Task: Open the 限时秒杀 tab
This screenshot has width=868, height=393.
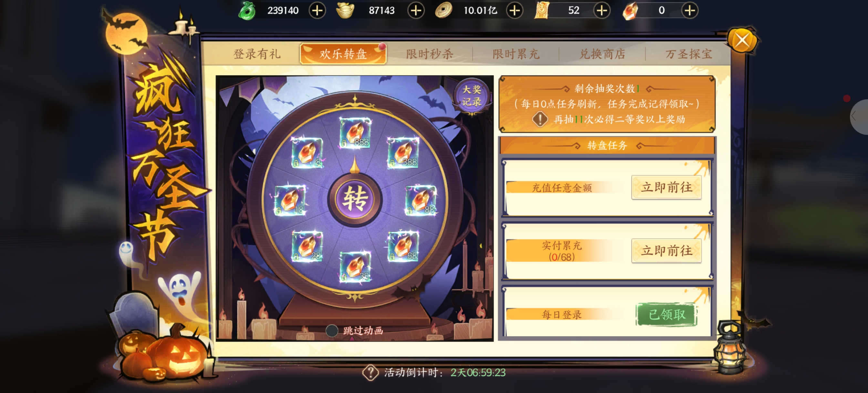Action: pyautogui.click(x=429, y=54)
